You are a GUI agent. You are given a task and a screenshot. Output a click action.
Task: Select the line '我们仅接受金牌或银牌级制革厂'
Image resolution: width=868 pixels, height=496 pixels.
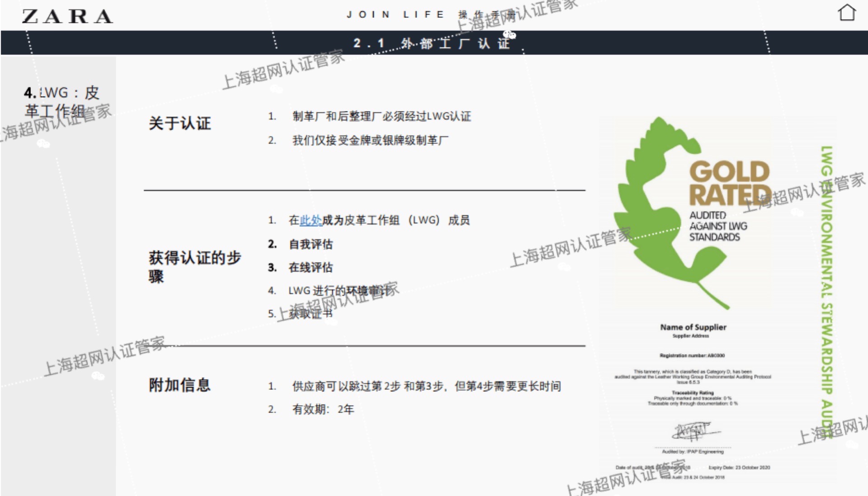point(370,140)
